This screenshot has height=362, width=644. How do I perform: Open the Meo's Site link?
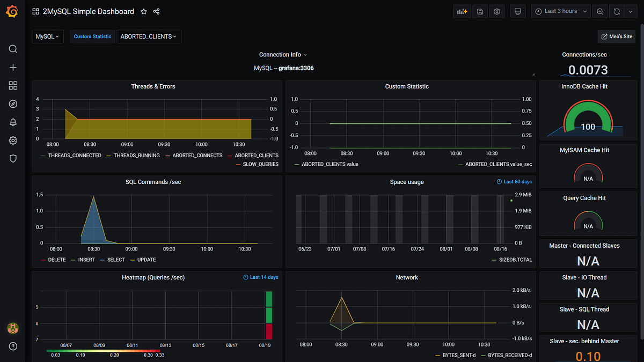click(616, 36)
